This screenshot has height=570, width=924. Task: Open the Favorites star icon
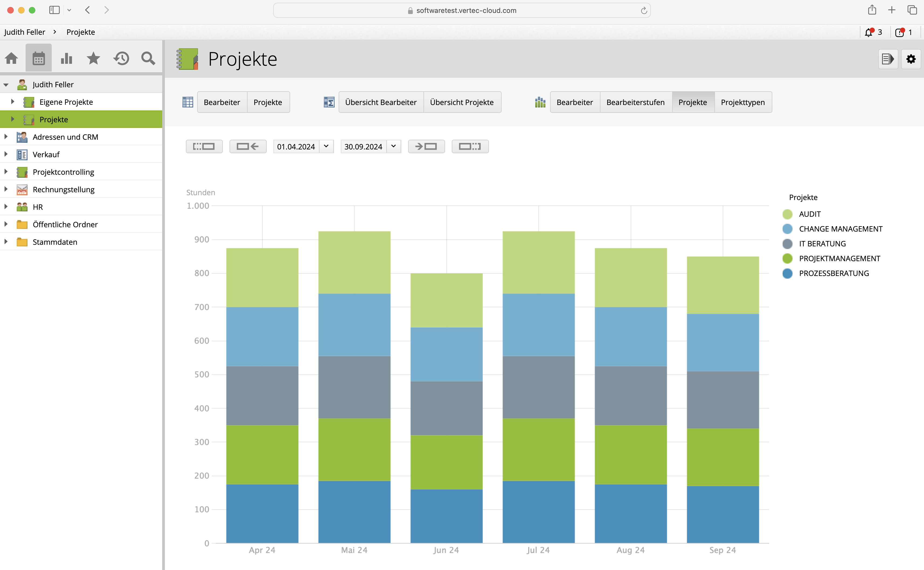pos(93,58)
